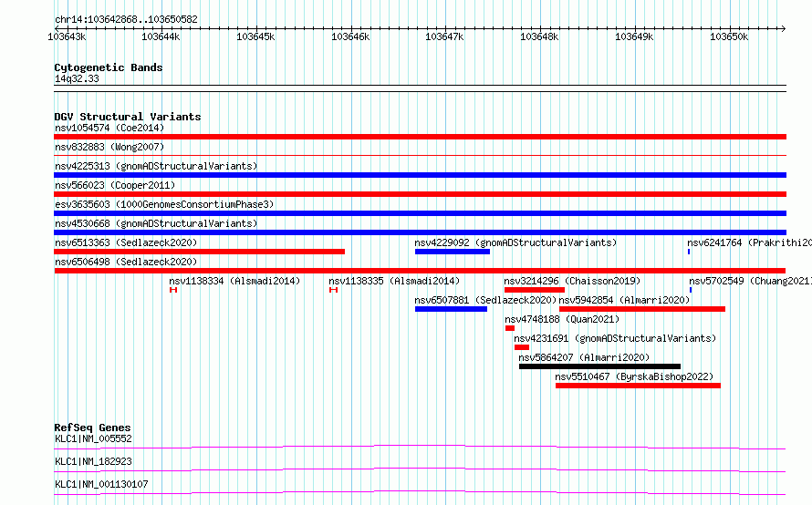Select the Cytogenetic Bands track title
Screen dimensions: 812x505
coord(109,67)
